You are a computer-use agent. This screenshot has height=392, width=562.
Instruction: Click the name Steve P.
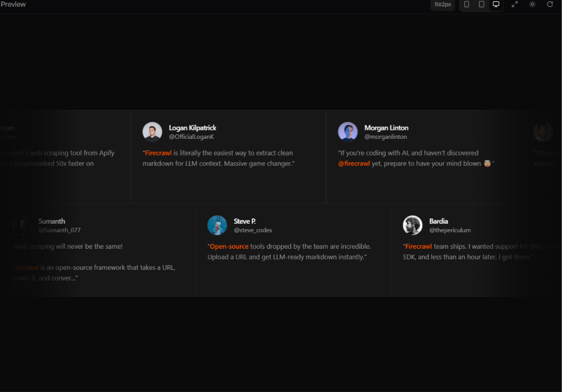point(245,221)
